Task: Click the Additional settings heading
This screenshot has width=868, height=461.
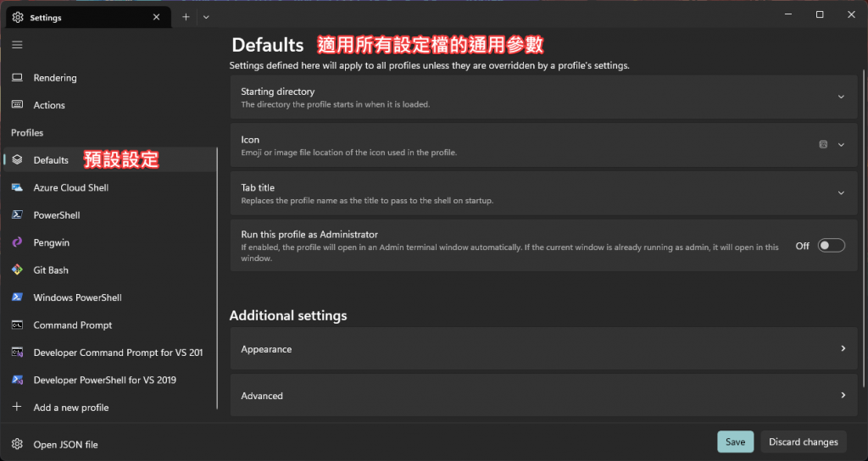Action: tap(288, 315)
